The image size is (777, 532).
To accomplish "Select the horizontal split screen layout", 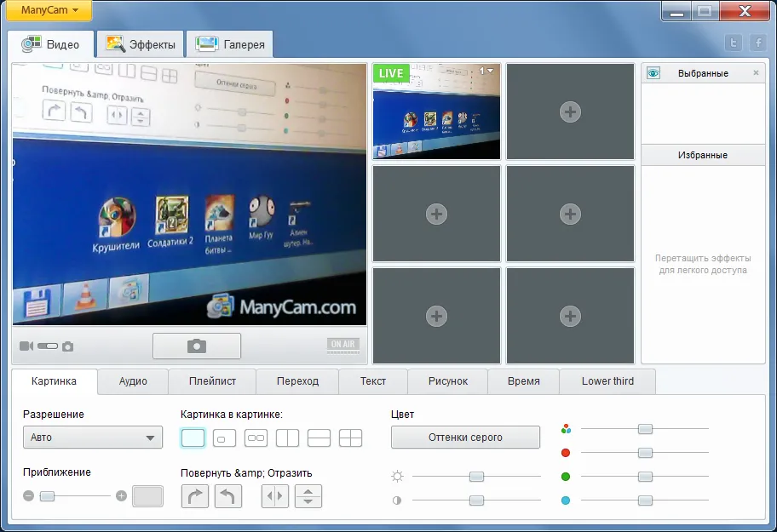I will tap(319, 438).
